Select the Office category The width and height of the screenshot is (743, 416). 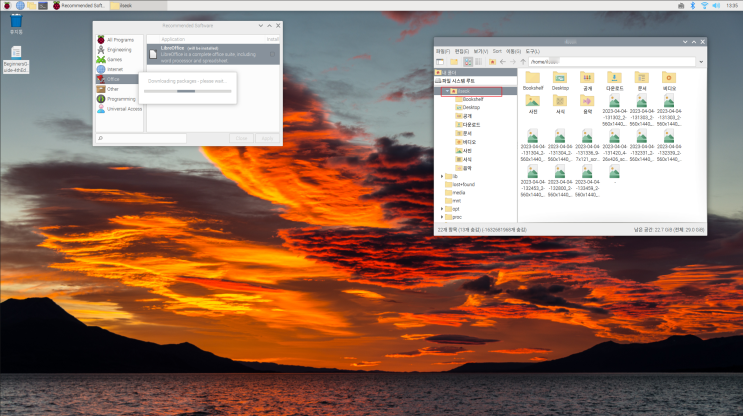click(117, 79)
